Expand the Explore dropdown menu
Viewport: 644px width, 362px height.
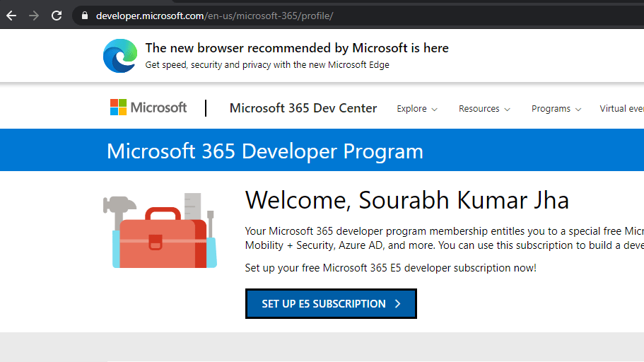417,109
